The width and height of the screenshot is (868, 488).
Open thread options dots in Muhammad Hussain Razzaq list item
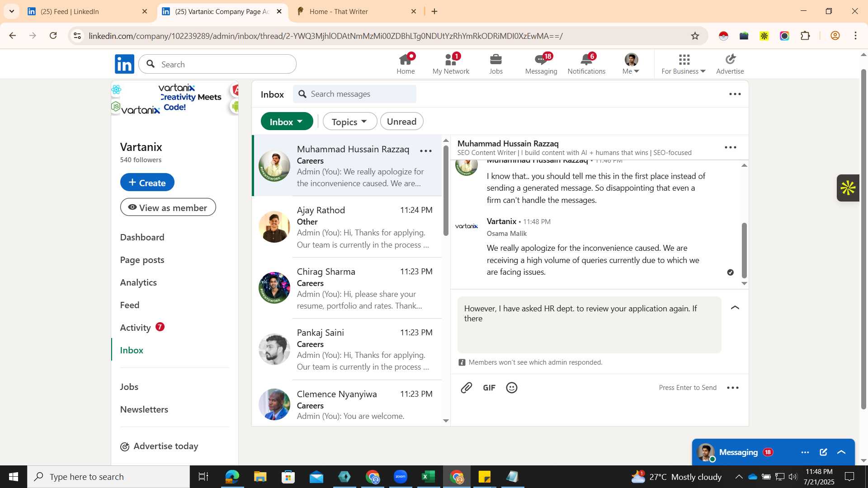(426, 151)
